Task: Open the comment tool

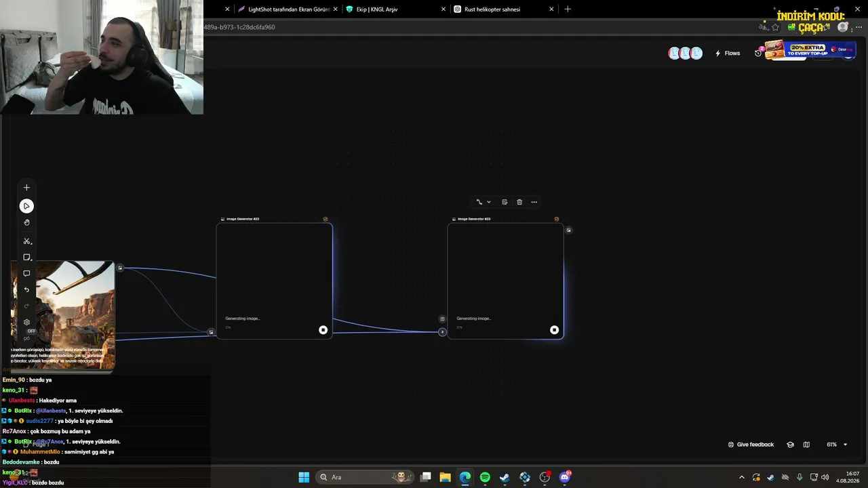Action: (x=26, y=274)
